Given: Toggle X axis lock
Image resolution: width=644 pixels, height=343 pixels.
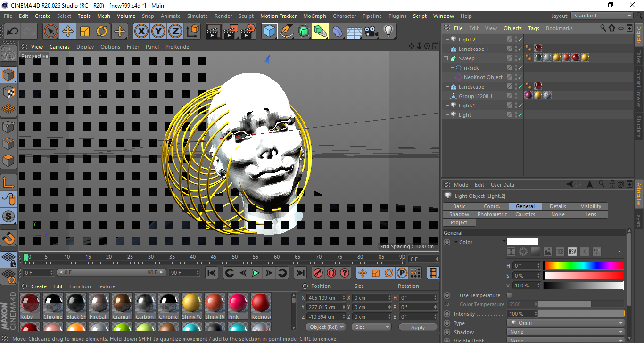Looking at the screenshot, I should [141, 32].
